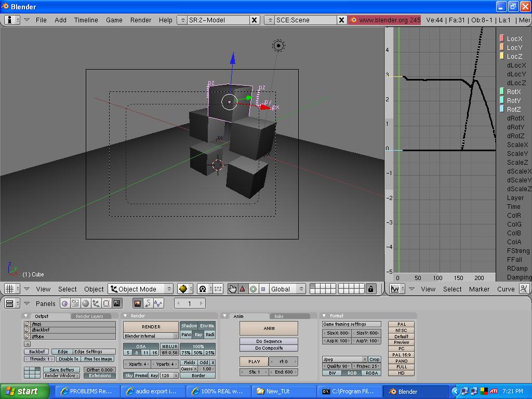The height and width of the screenshot is (399, 532).
Task: Apply the HD format preset
Action: coord(402,373)
